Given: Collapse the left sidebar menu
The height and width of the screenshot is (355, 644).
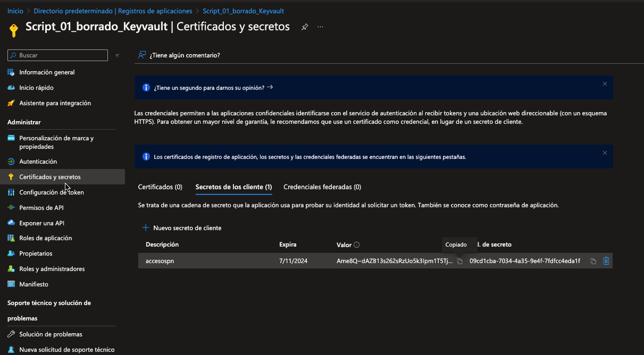Looking at the screenshot, I should click(x=118, y=55).
